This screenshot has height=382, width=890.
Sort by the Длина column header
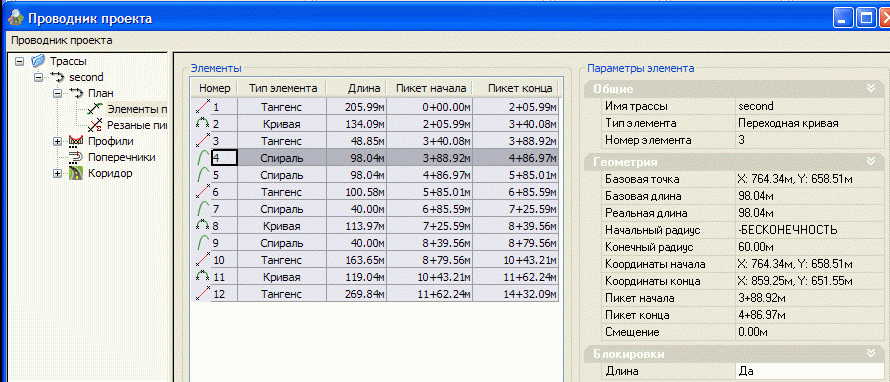[x=357, y=88]
